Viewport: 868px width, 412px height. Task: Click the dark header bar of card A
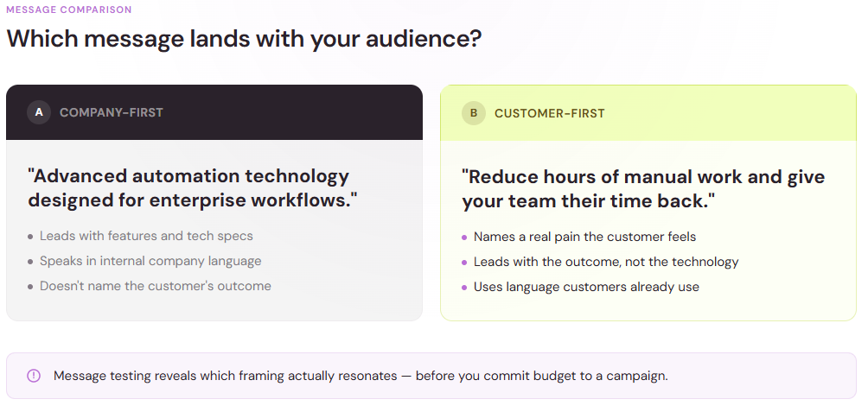tap(214, 112)
